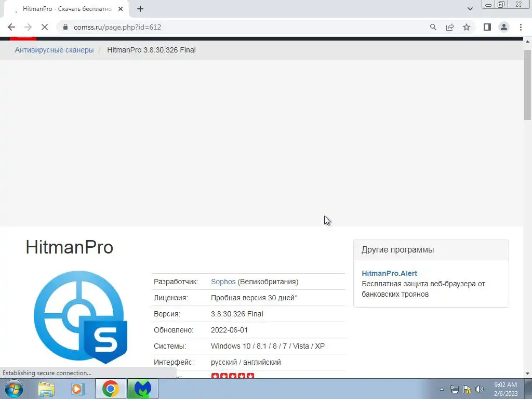The image size is (532, 399).
Task: Click license text Пробная версия 30 дней
Action: (254, 298)
